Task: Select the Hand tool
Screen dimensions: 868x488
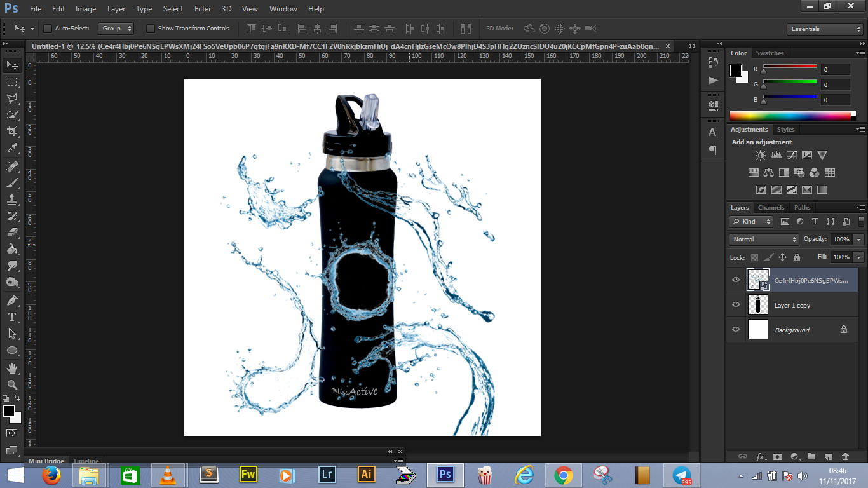Action: [x=11, y=367]
